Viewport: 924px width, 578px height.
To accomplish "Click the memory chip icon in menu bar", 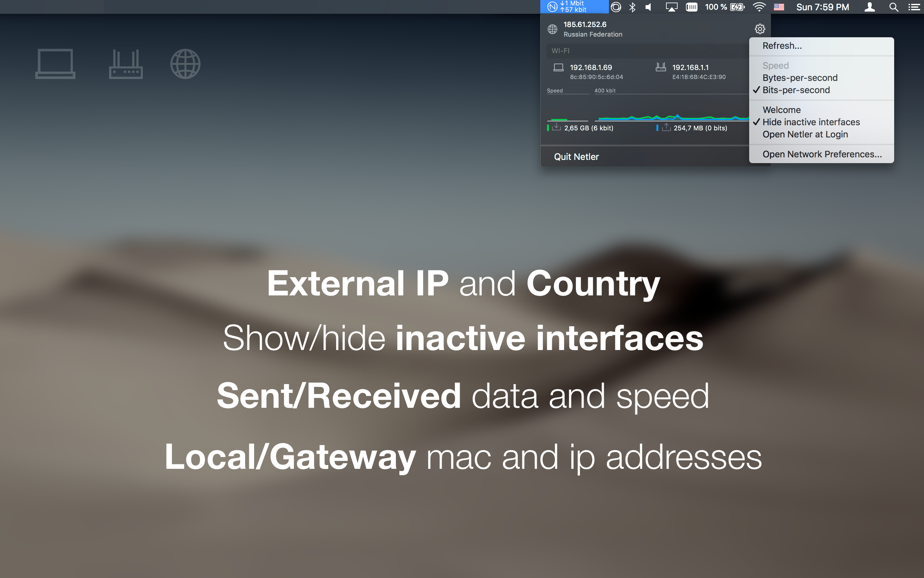I will tap(691, 7).
